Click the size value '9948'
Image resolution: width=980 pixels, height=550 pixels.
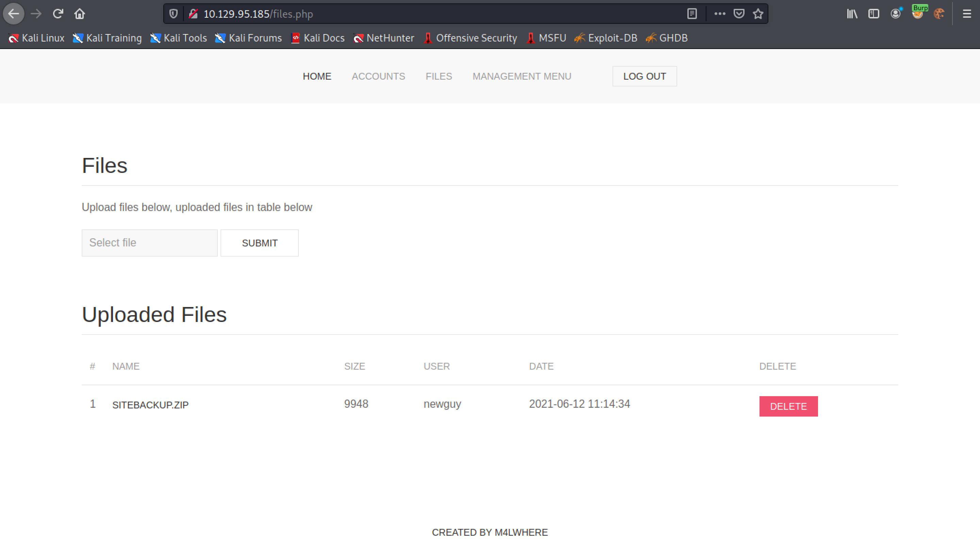[x=356, y=404]
